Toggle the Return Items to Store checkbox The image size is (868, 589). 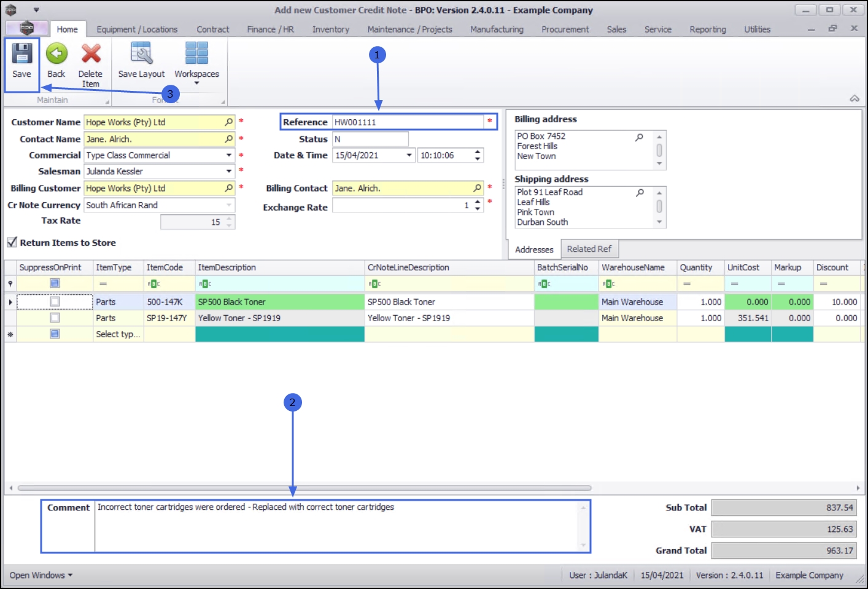pos(12,243)
